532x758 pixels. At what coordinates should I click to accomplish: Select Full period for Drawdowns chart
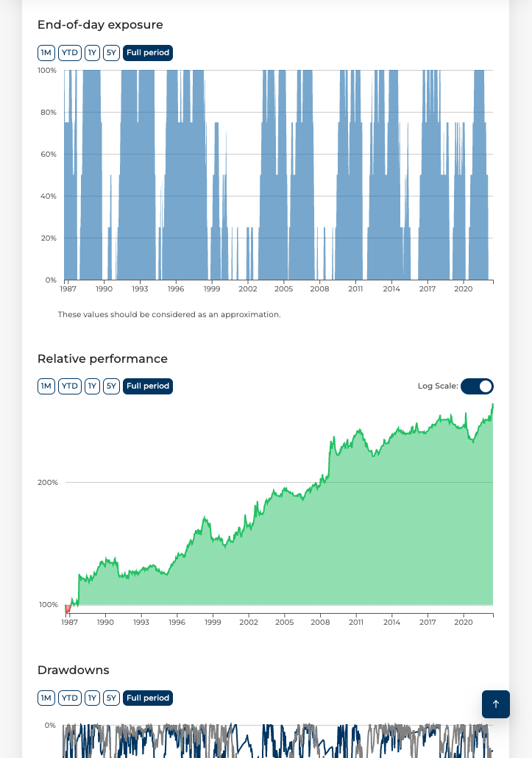pyautogui.click(x=148, y=698)
